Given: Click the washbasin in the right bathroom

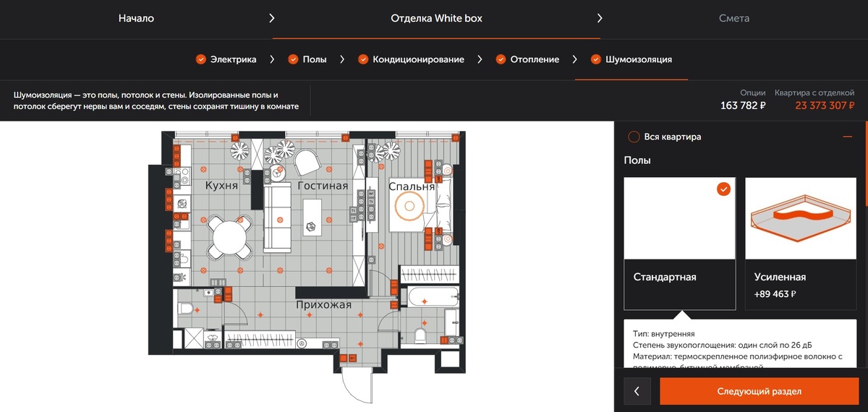Looking at the screenshot, I should click(451, 322).
